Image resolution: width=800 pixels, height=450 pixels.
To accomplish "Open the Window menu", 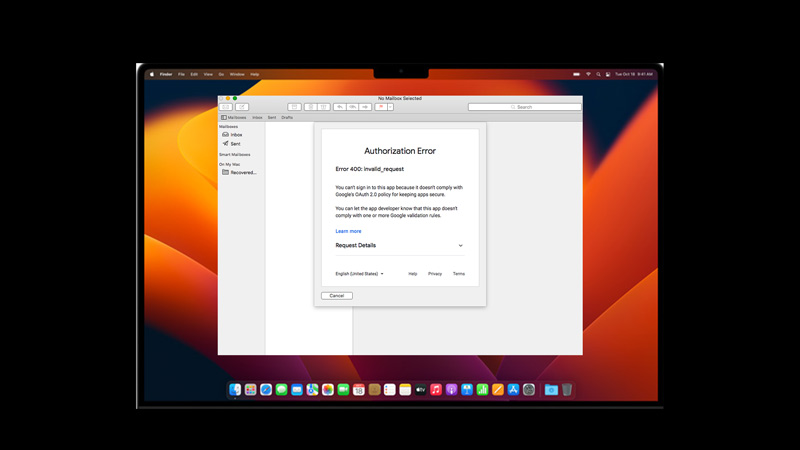I will [x=237, y=74].
